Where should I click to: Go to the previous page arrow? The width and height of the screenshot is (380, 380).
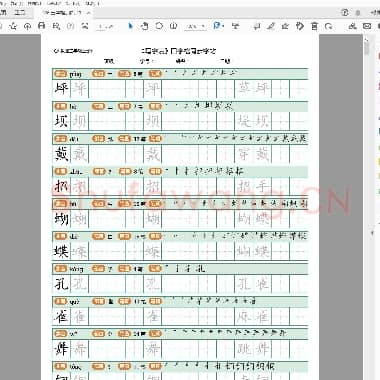71,26
